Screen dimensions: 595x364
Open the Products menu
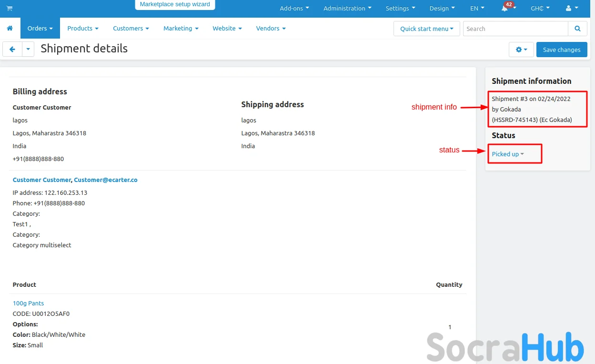point(83,29)
